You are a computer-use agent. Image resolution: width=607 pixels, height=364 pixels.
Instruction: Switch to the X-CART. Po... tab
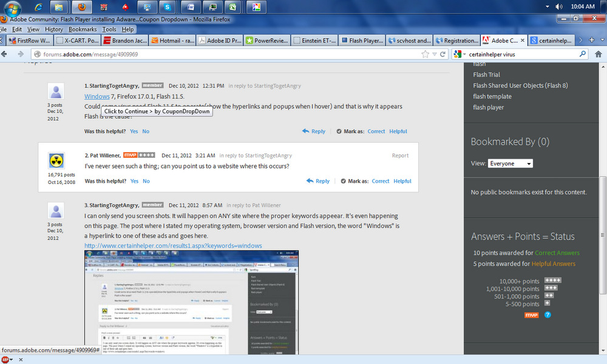77,40
